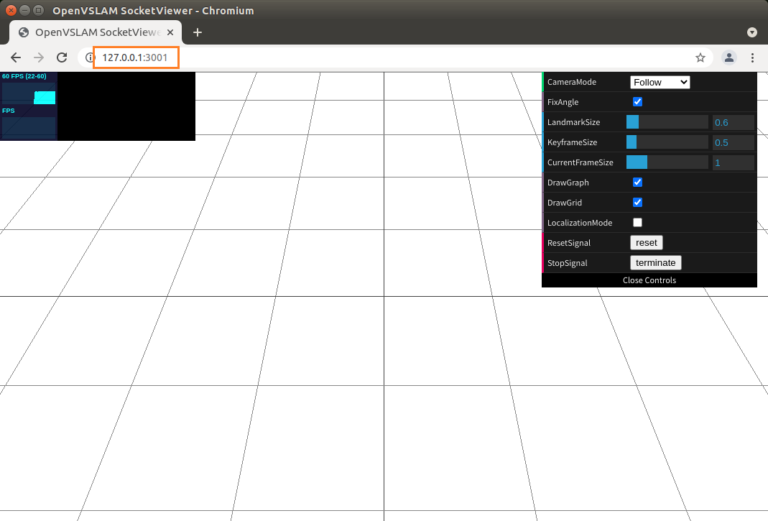The width and height of the screenshot is (768, 521).
Task: Click the browser back arrow
Action: (15, 58)
